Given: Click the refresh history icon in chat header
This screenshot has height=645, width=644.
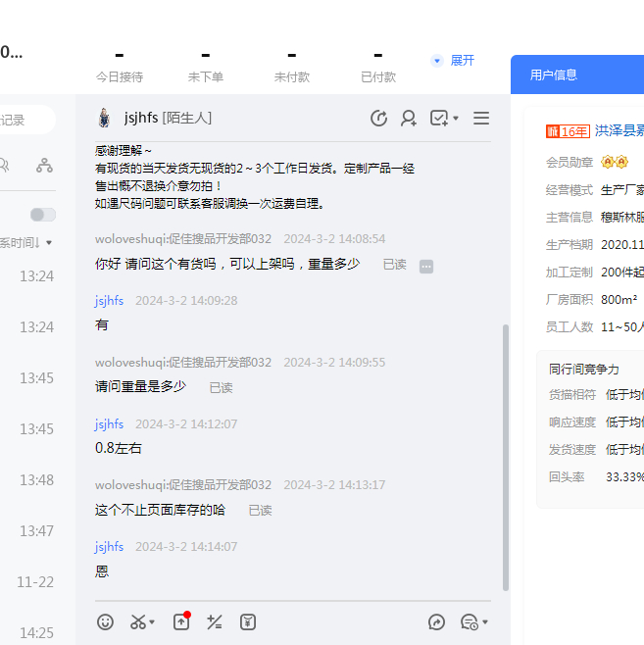Looking at the screenshot, I should (x=378, y=118).
